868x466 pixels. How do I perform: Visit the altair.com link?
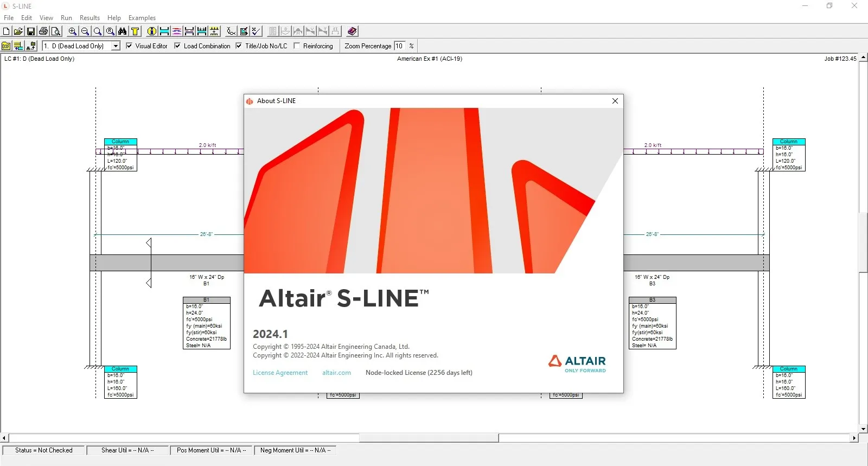click(336, 373)
